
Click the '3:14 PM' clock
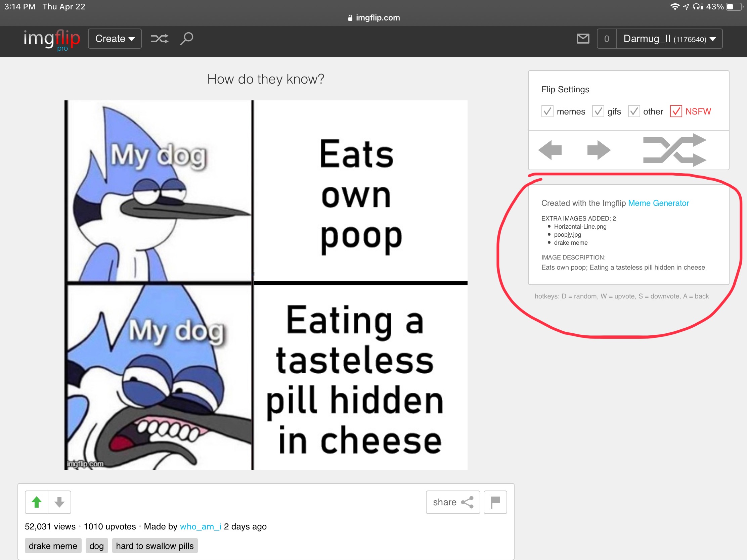pos(19,7)
